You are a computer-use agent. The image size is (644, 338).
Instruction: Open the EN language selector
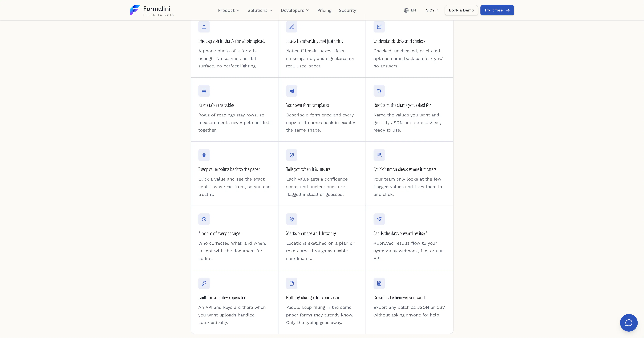[410, 10]
